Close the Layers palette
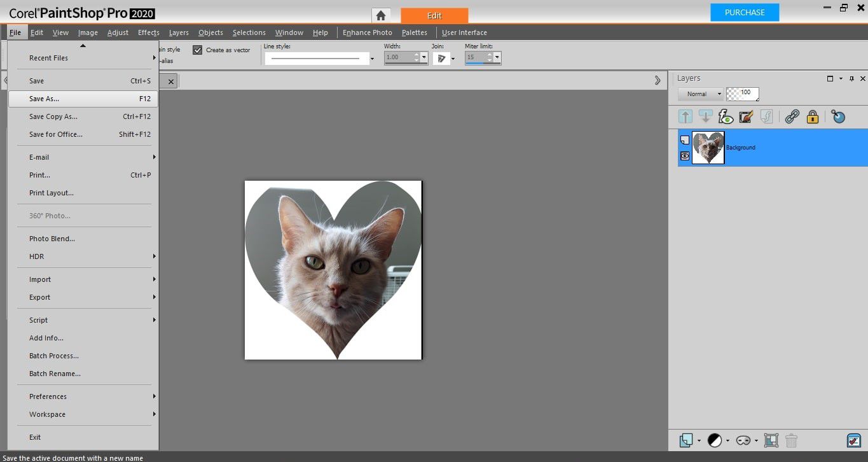The width and height of the screenshot is (868, 462). [862, 78]
